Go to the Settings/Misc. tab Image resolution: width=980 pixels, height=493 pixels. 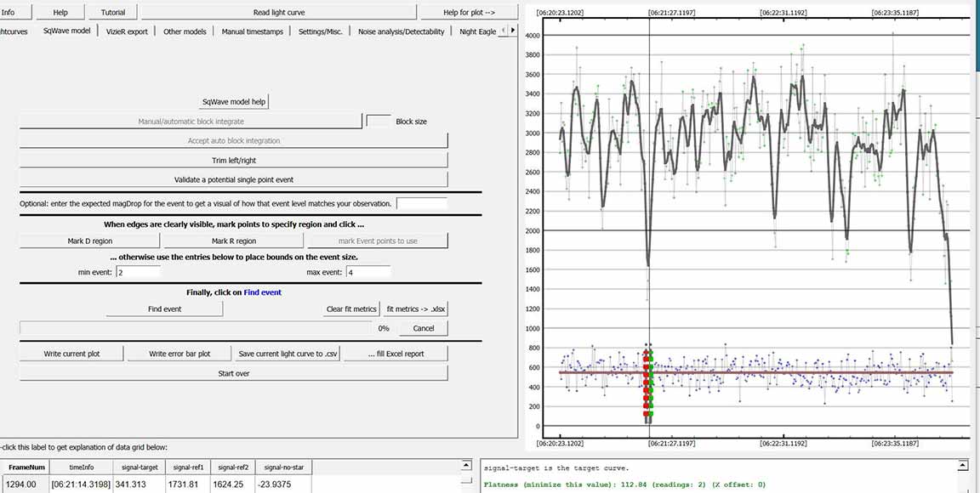[321, 31]
